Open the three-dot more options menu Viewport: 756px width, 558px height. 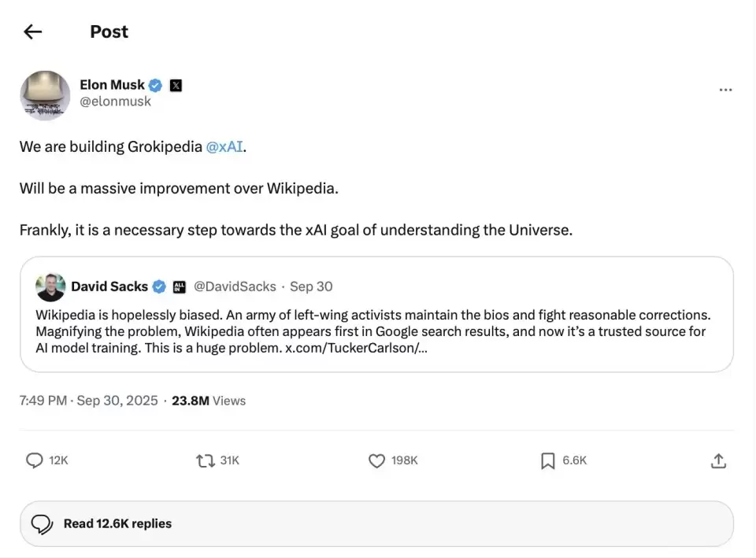coord(725,91)
